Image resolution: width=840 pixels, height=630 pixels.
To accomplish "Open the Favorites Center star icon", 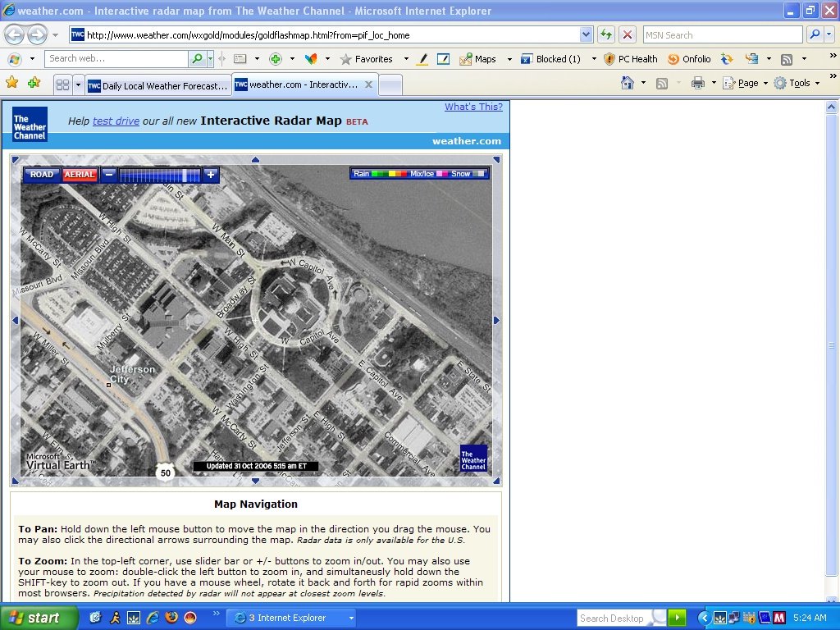I will 11,83.
